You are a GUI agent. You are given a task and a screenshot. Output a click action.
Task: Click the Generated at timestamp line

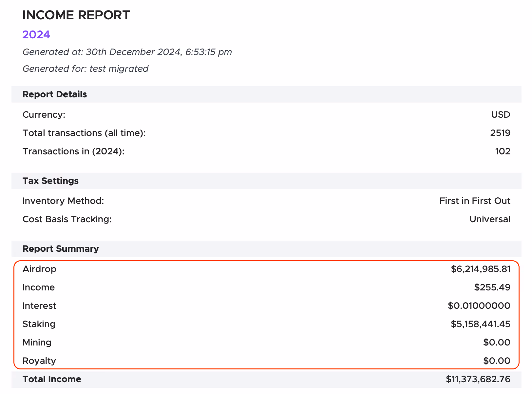(127, 52)
